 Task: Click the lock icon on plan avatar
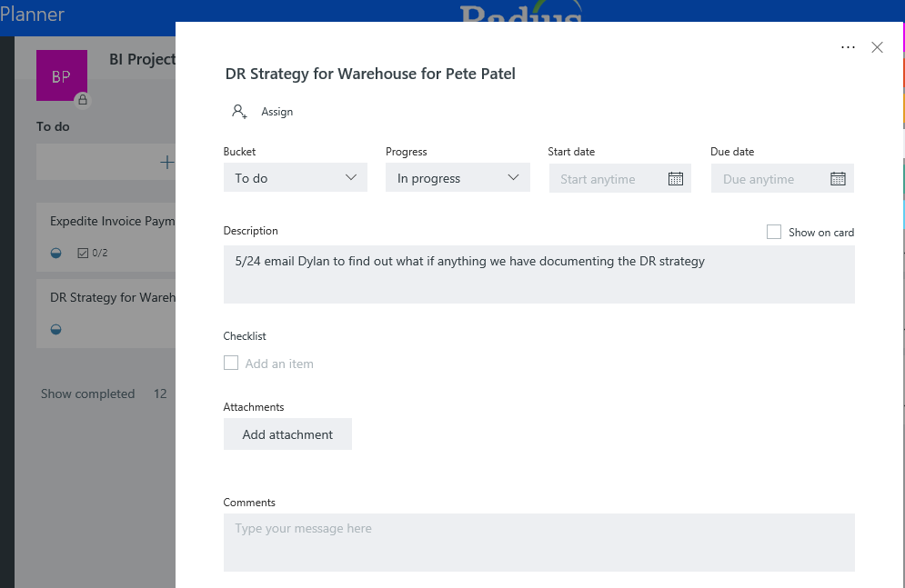tap(83, 100)
